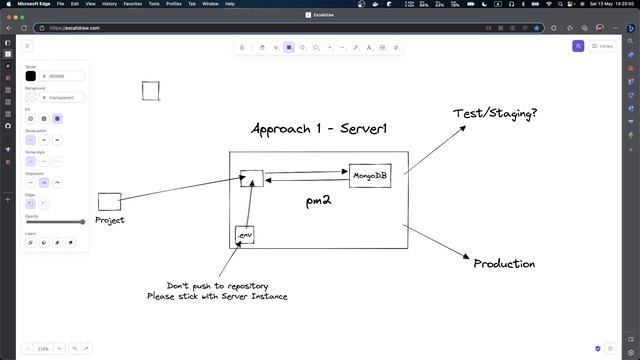Image resolution: width=640 pixels, height=360 pixels.
Task: Select the Lock tool in Excalidraw toolbar
Action: click(x=242, y=48)
